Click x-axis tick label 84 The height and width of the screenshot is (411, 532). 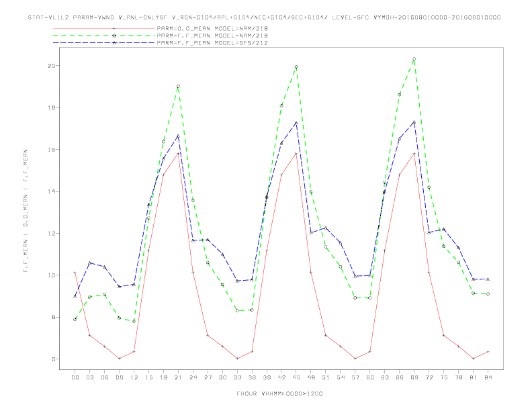pyautogui.click(x=488, y=377)
